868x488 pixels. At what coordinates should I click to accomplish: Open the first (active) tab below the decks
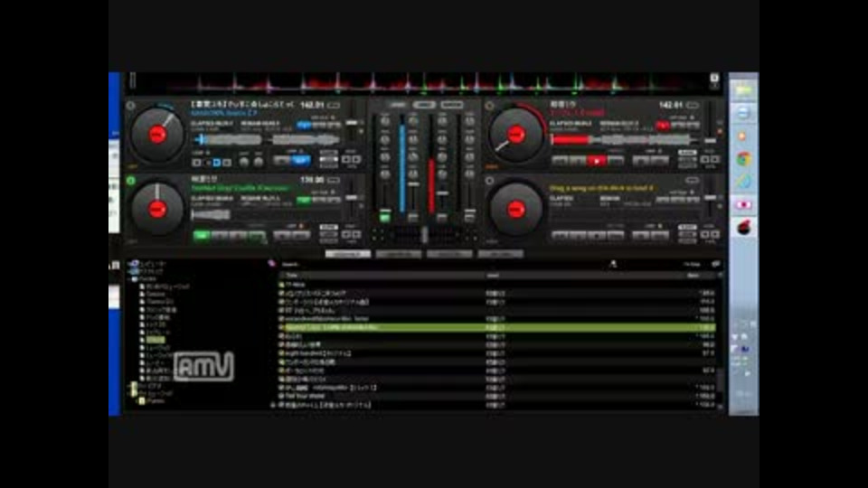pos(347,254)
